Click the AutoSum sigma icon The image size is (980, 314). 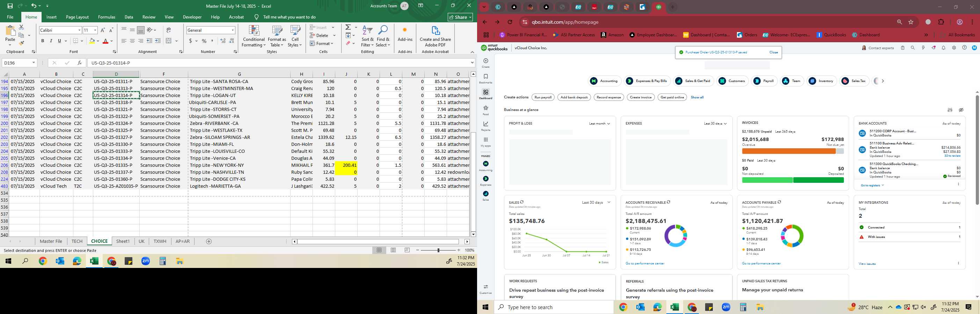348,27
